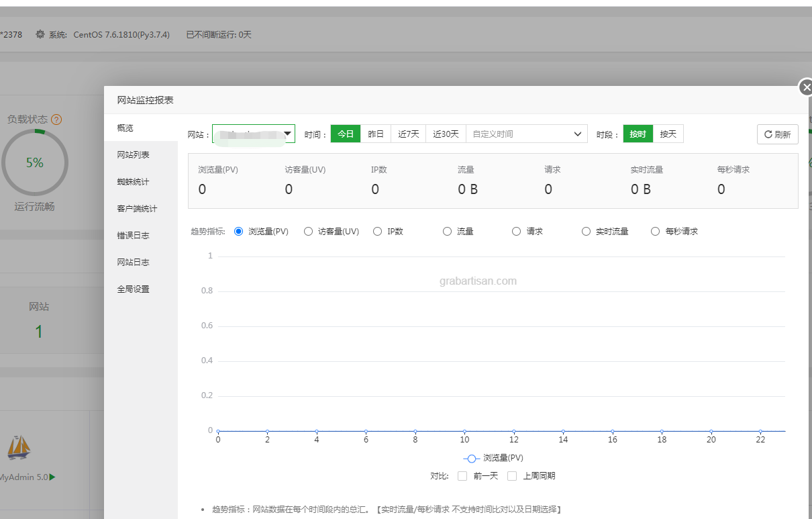Select 实时流量 trend radio button
This screenshot has width=812, height=519.
(x=586, y=231)
